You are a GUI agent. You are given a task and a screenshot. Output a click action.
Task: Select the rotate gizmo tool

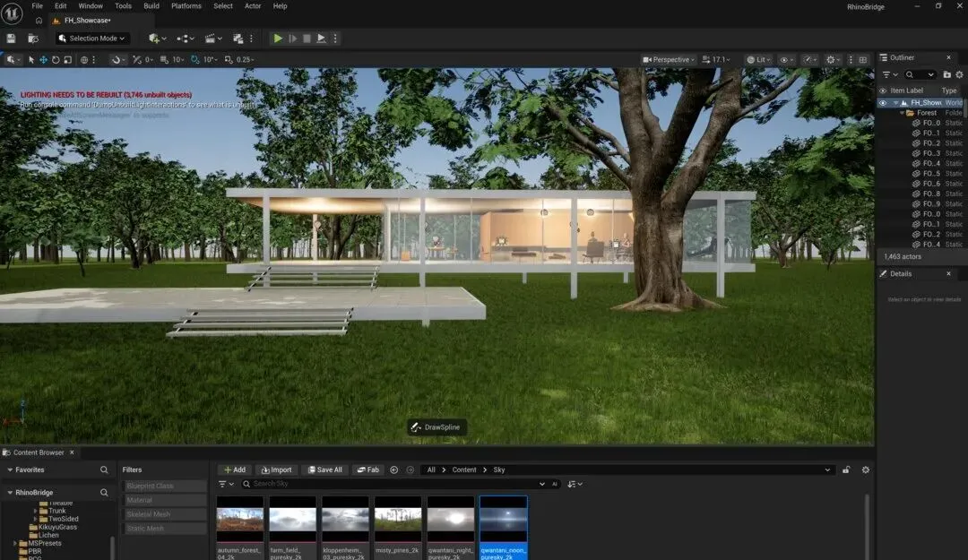(x=56, y=60)
